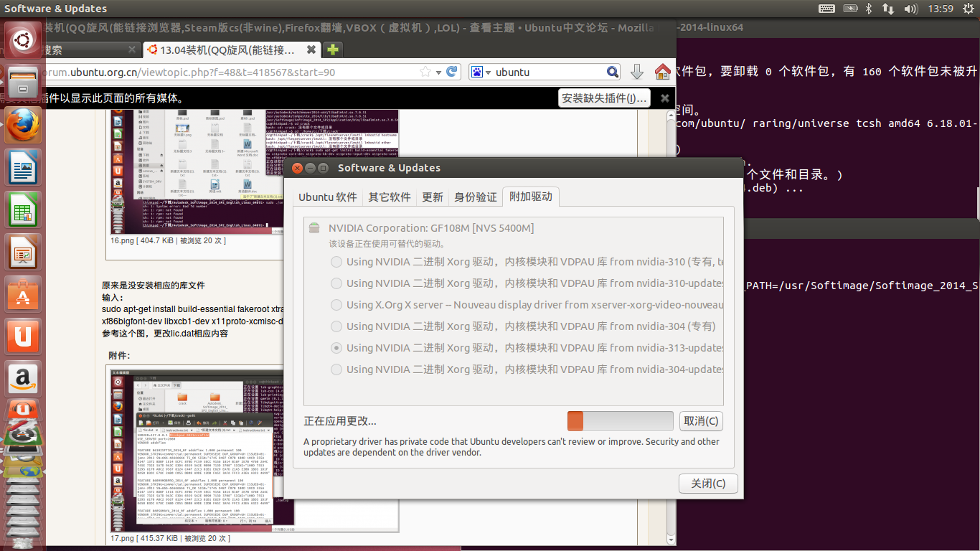Click NVIDIA GF108M device icon

click(x=314, y=228)
